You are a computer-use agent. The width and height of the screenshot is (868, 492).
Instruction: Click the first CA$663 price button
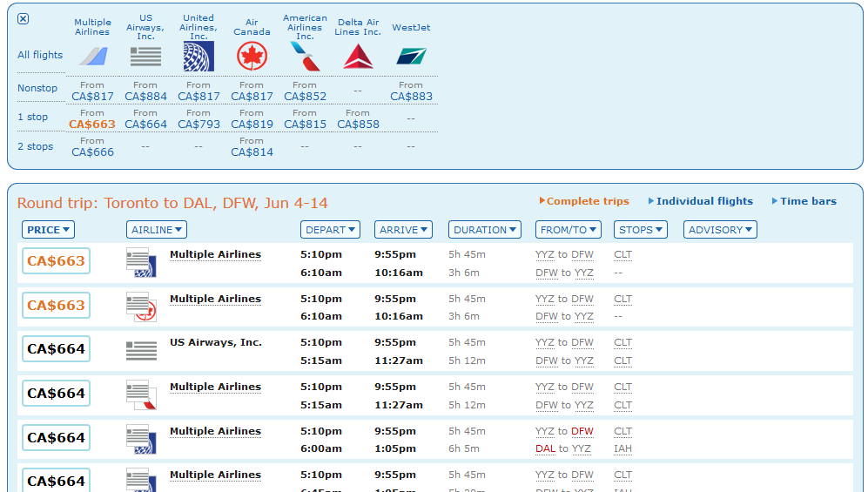coord(56,260)
